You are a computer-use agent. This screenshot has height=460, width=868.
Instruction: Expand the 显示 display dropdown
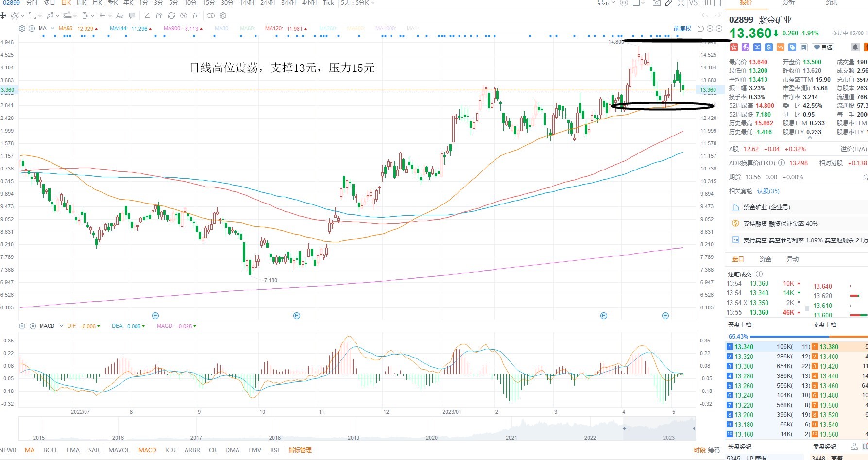pyautogui.click(x=613, y=3)
